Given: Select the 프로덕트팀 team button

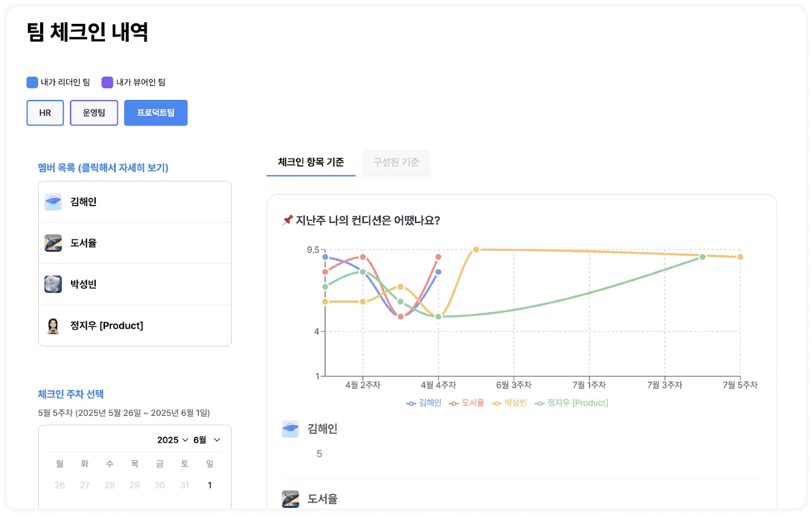Looking at the screenshot, I should 156,113.
